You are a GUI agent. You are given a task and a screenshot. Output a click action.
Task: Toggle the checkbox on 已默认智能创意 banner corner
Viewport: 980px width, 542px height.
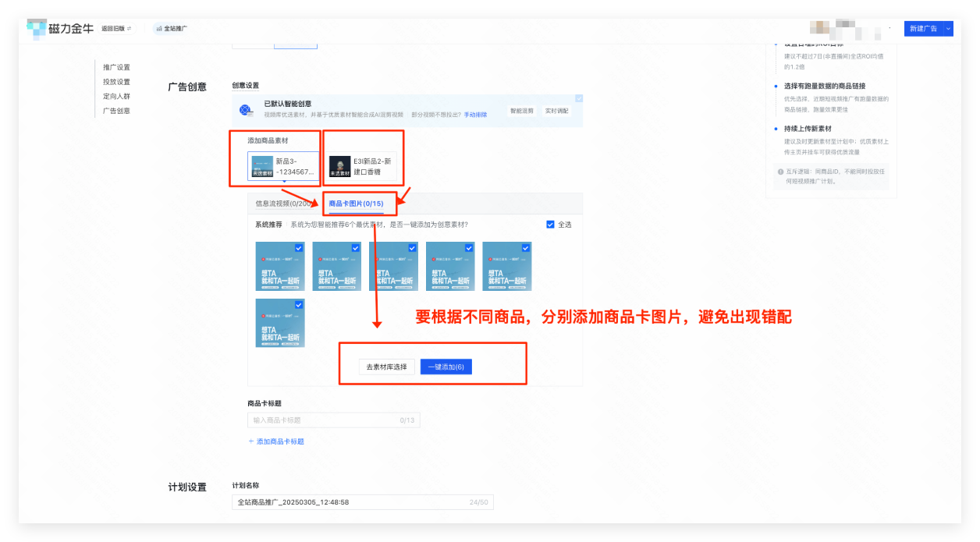coord(579,99)
